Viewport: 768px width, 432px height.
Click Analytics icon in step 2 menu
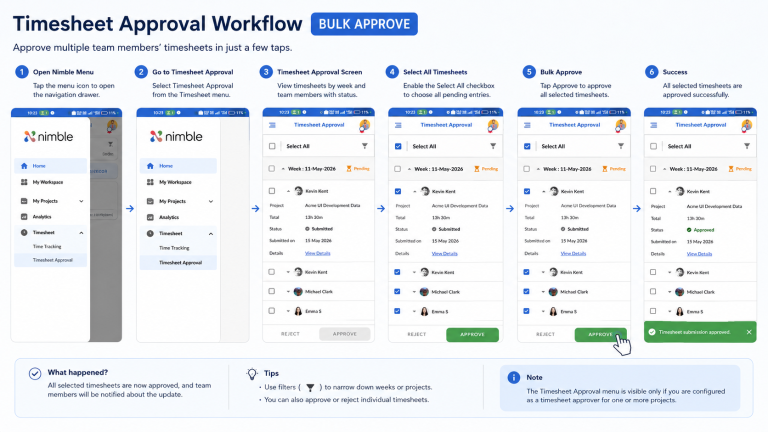coord(150,217)
